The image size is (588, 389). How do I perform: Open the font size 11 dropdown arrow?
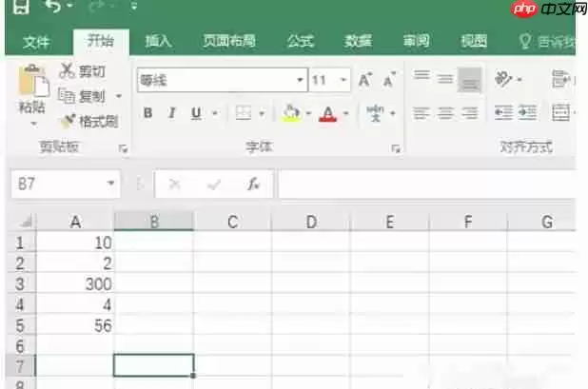pyautogui.click(x=343, y=80)
